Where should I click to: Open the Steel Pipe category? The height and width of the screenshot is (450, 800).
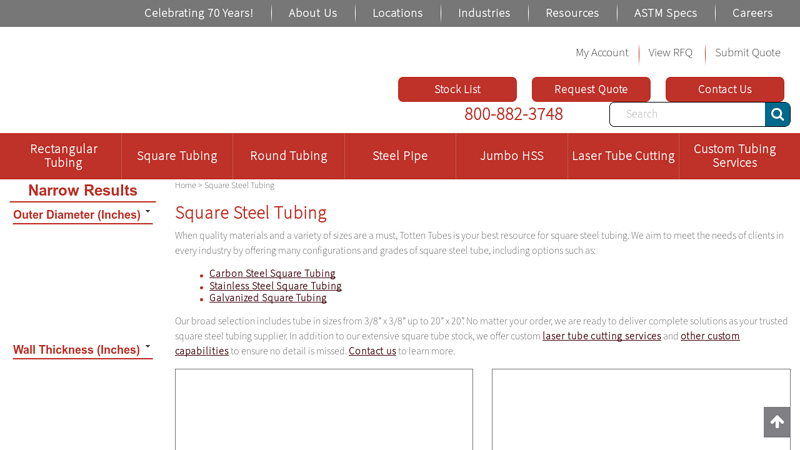(400, 156)
